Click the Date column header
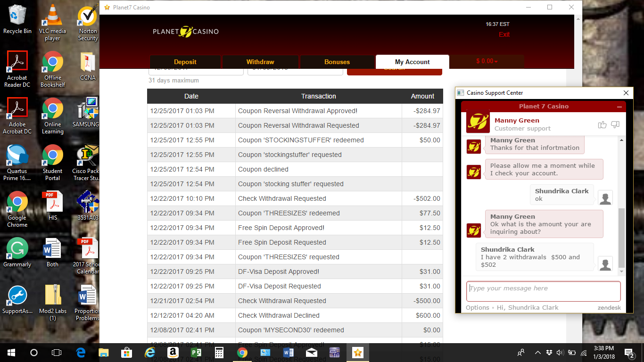Viewport: 644px width, 362px height. pos(191,96)
